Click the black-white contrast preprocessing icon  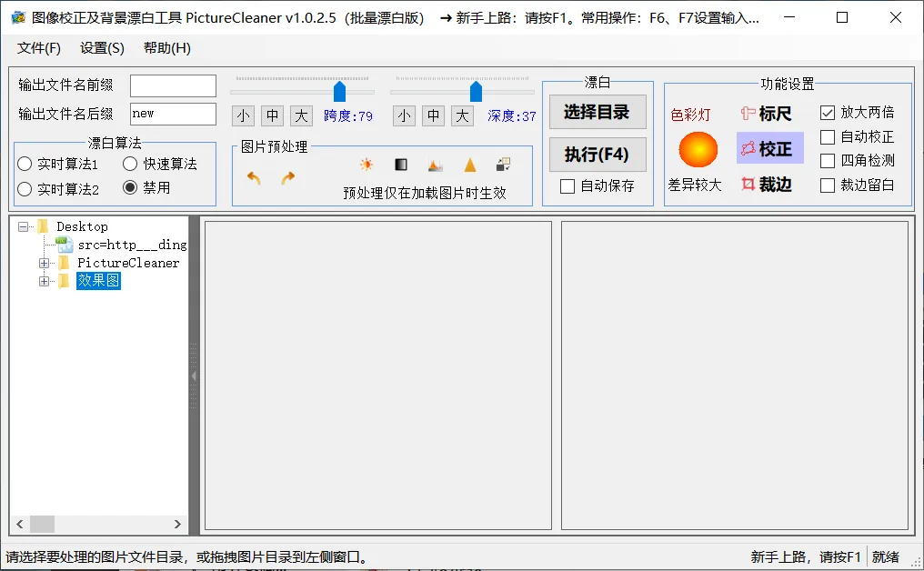coord(401,165)
